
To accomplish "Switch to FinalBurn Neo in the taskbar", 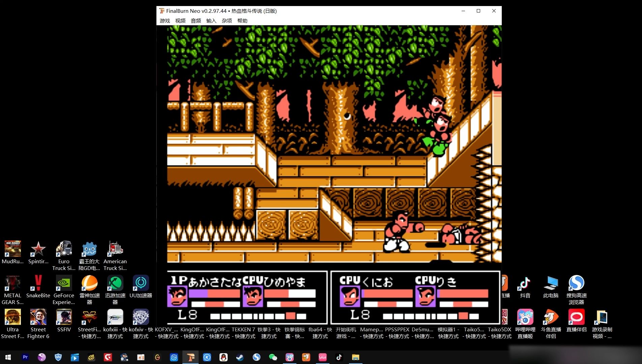I will click(x=191, y=357).
